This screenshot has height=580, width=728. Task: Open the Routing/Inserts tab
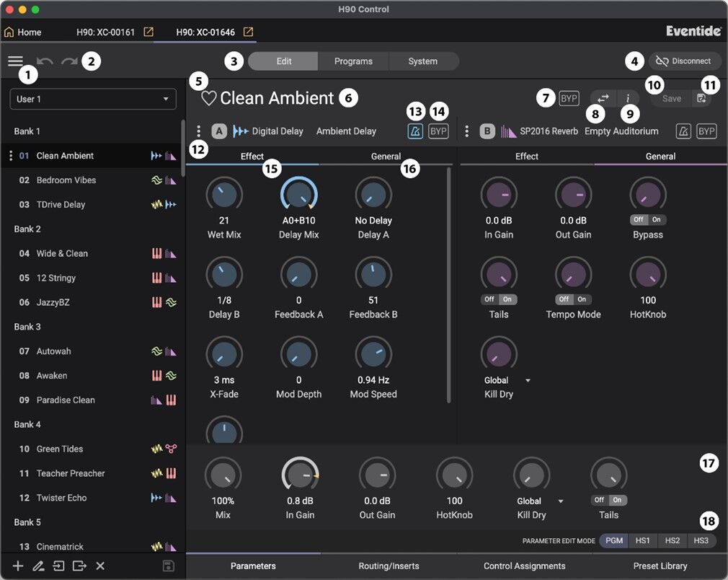[x=389, y=566]
